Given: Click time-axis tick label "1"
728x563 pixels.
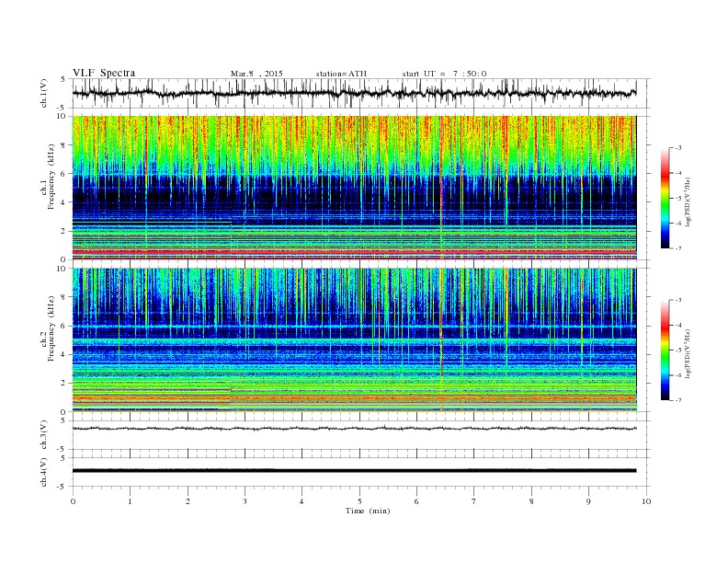Looking at the screenshot, I should [131, 501].
